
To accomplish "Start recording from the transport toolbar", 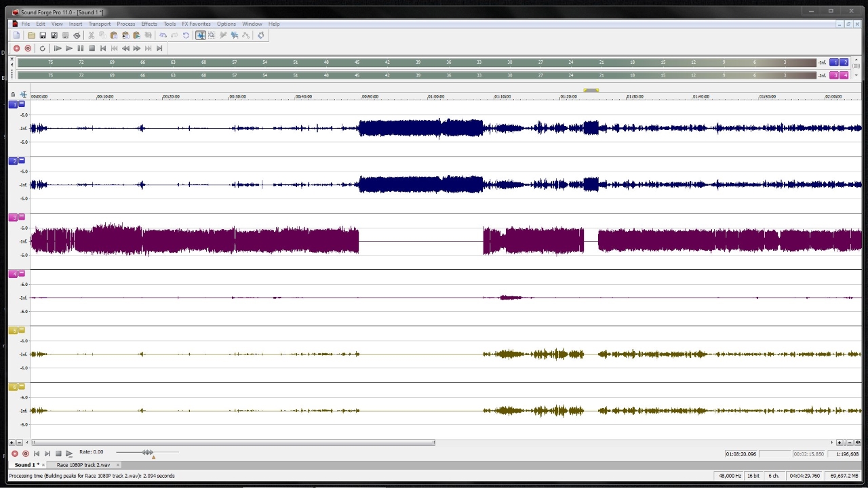I will pyautogui.click(x=16, y=48).
